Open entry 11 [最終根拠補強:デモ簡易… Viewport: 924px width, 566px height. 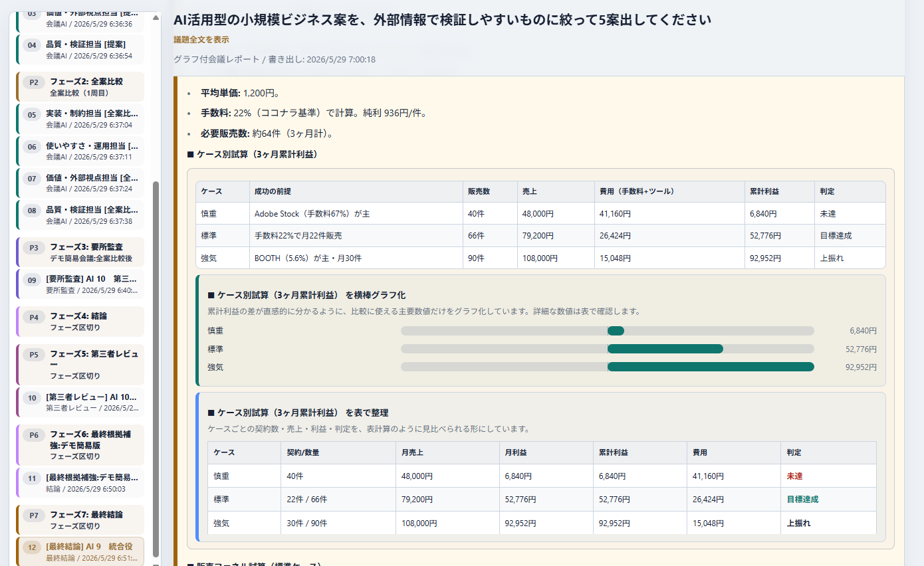80,483
